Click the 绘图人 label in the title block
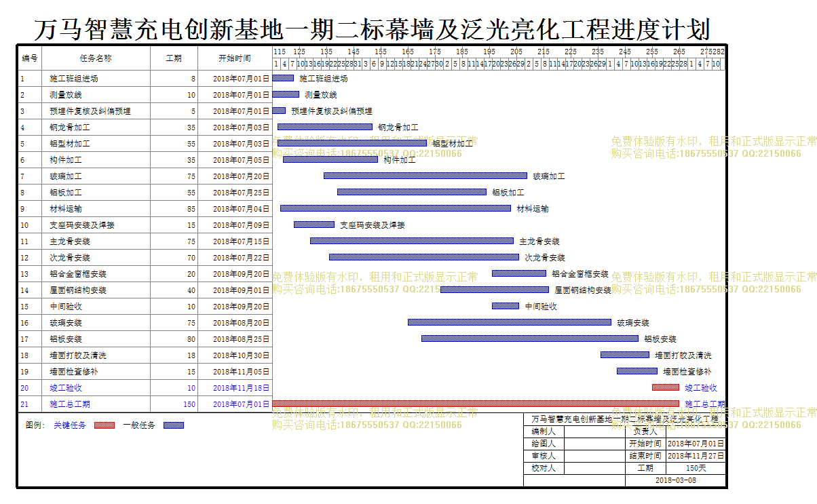 pos(544,444)
